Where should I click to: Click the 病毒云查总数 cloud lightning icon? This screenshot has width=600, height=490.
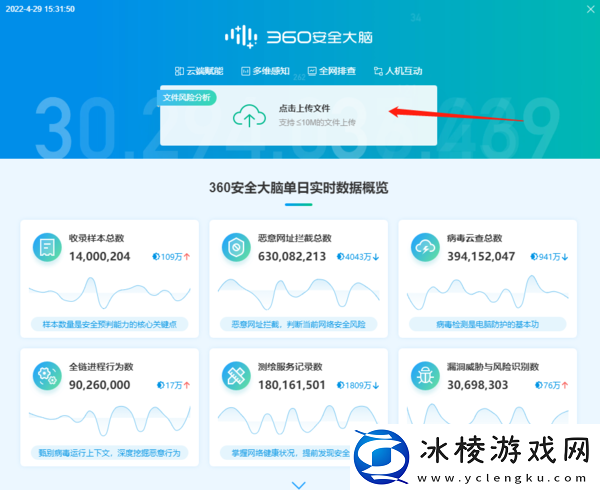(x=425, y=247)
